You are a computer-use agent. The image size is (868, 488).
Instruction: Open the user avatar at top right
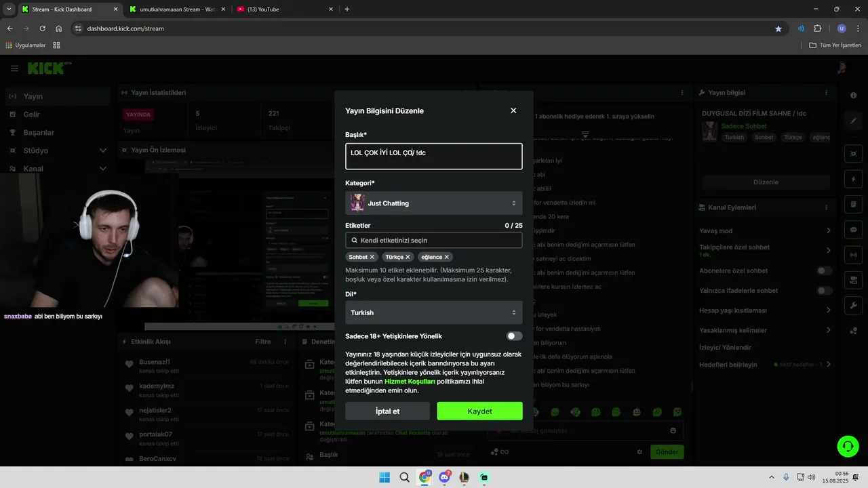tap(842, 68)
